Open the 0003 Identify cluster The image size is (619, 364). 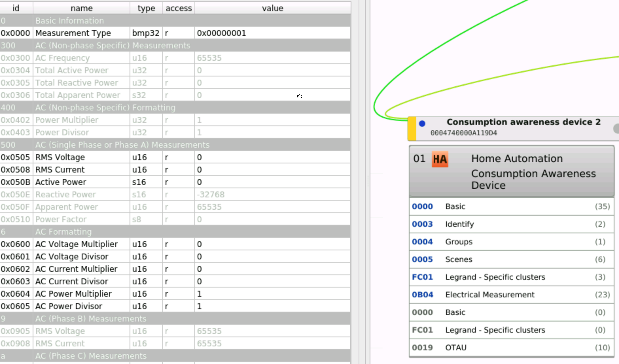click(511, 224)
